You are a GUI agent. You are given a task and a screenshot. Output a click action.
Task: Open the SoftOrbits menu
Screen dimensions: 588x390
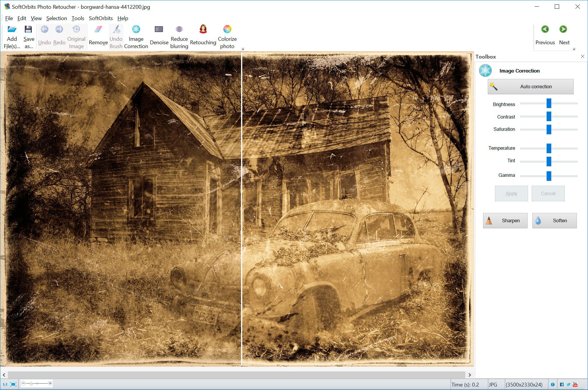(x=101, y=18)
